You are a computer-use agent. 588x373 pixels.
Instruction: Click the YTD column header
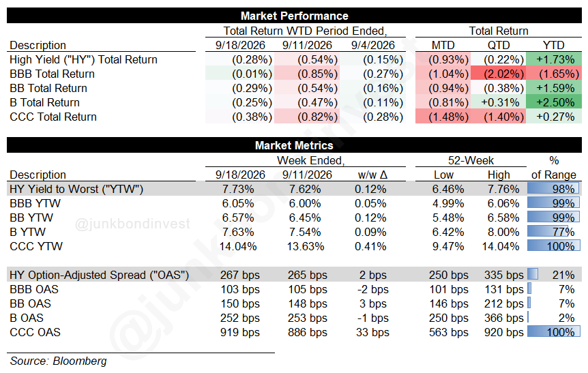553,46
